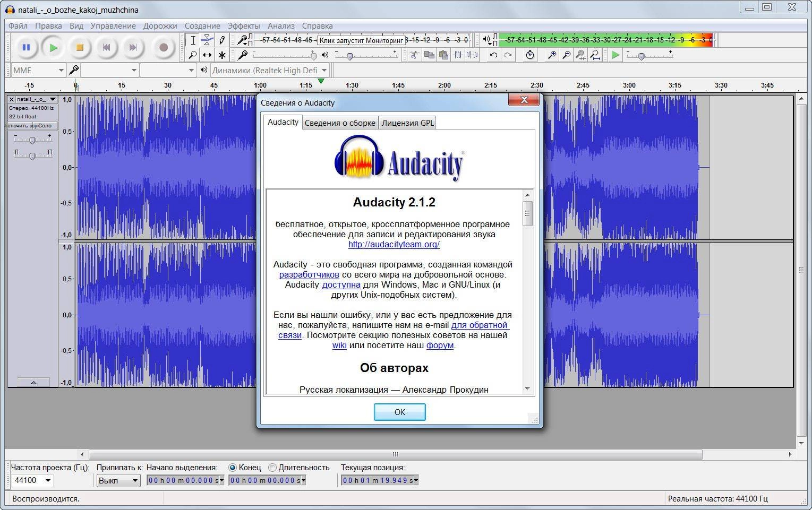Open the recording channels dropdown
Image resolution: width=812 pixels, height=510 pixels.
pos(168,70)
